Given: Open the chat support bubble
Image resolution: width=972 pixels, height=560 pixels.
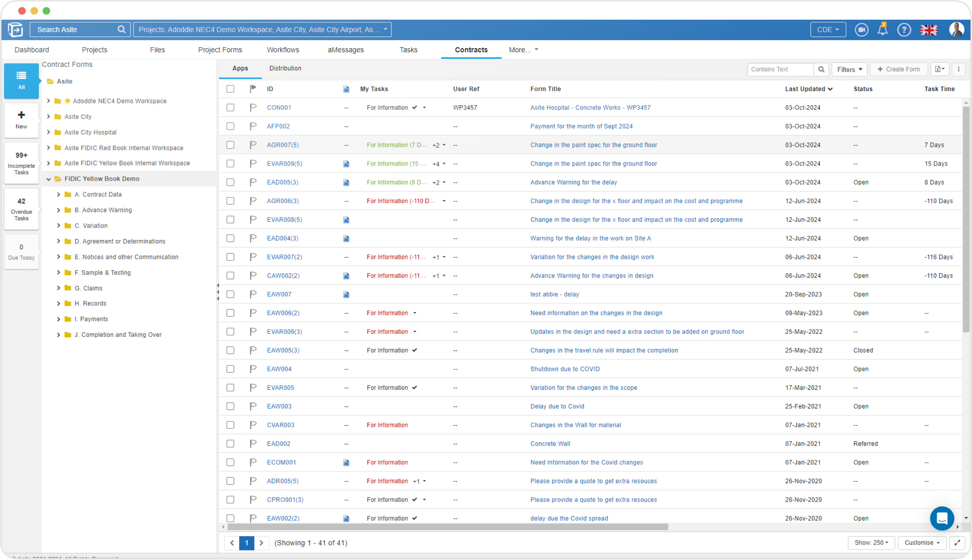Looking at the screenshot, I should point(942,518).
